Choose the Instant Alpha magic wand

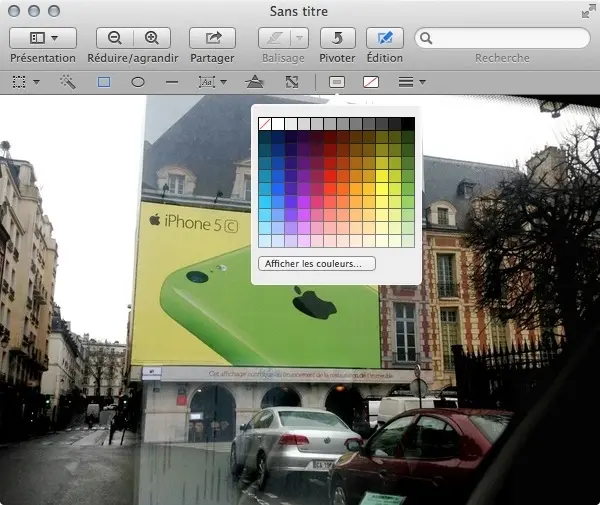[68, 82]
